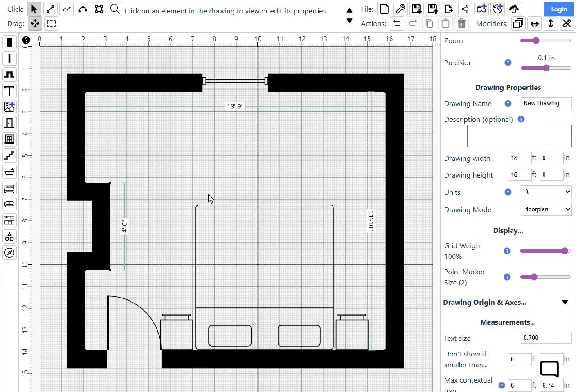Insert a door symbol

point(9,123)
